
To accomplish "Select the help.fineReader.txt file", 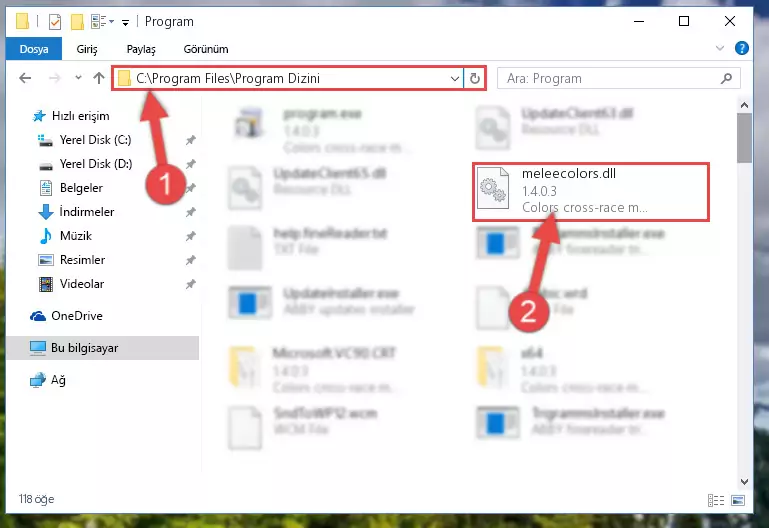I will point(308,247).
